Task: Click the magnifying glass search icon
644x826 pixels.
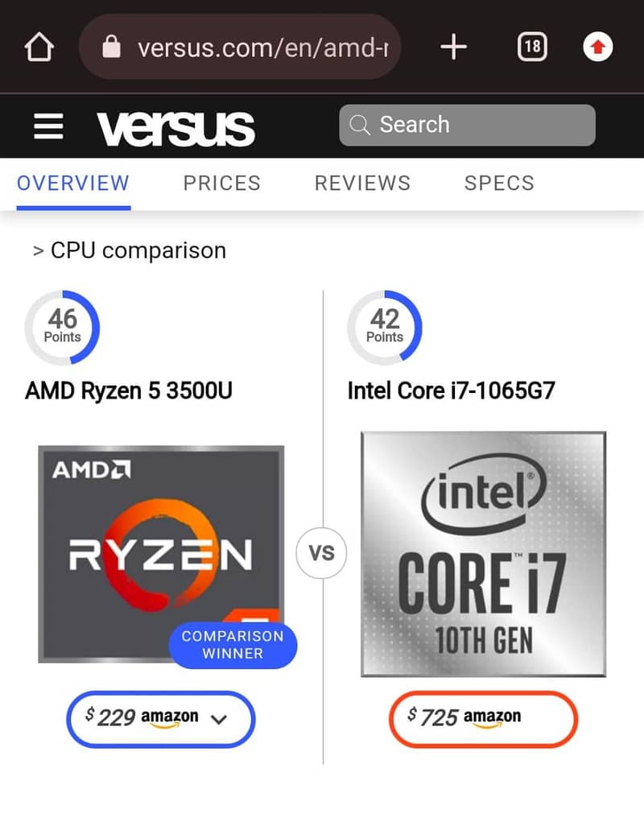Action: pyautogui.click(x=360, y=125)
